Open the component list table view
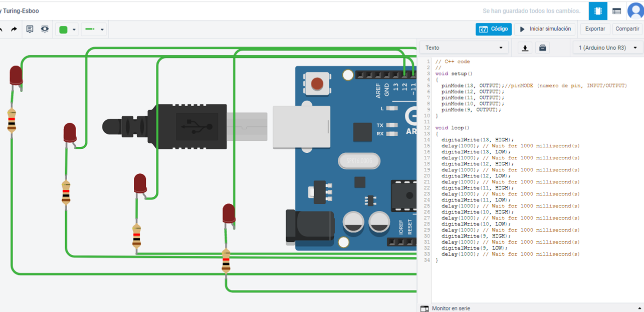Viewport: 644px width, 312px height. [x=616, y=11]
